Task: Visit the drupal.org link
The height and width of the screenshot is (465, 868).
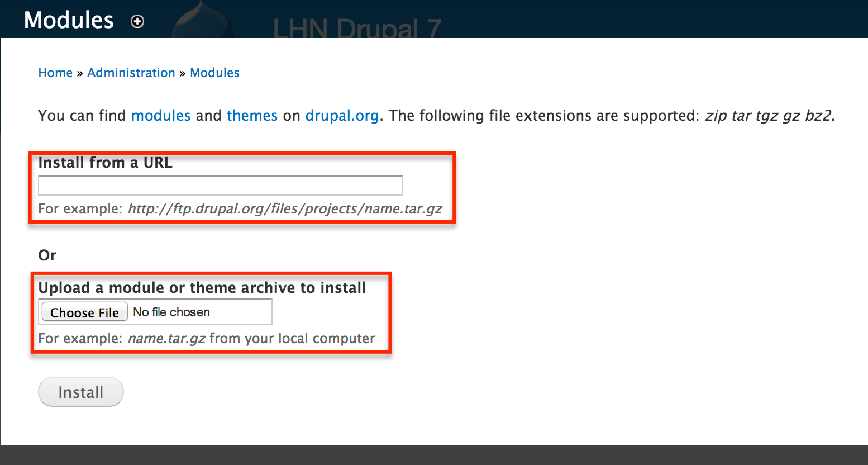Action: 342,116
